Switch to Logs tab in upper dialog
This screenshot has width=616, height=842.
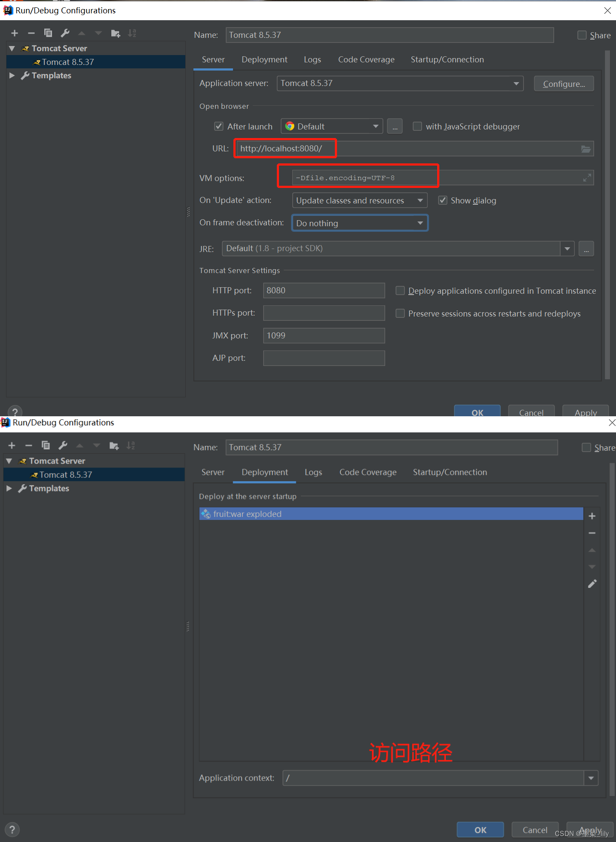[x=313, y=59]
